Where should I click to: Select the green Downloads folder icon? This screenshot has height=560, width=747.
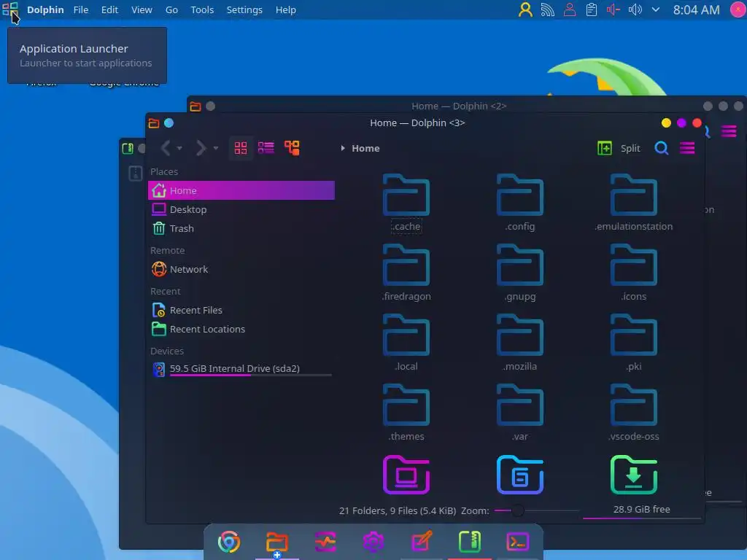pyautogui.click(x=634, y=475)
